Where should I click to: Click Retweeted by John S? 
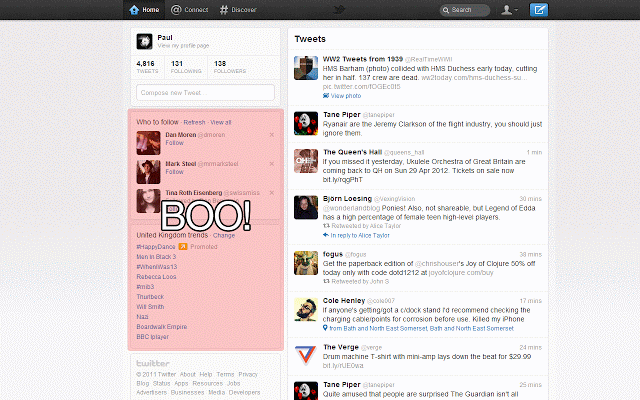coord(356,282)
